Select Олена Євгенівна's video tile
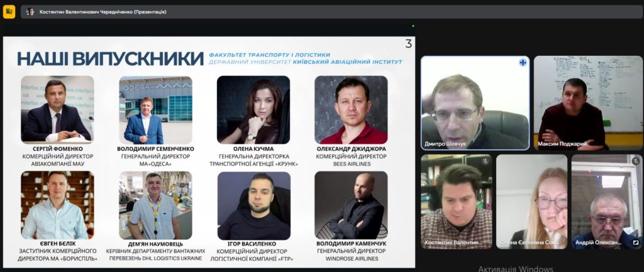This screenshot has height=272, width=644. (532, 202)
